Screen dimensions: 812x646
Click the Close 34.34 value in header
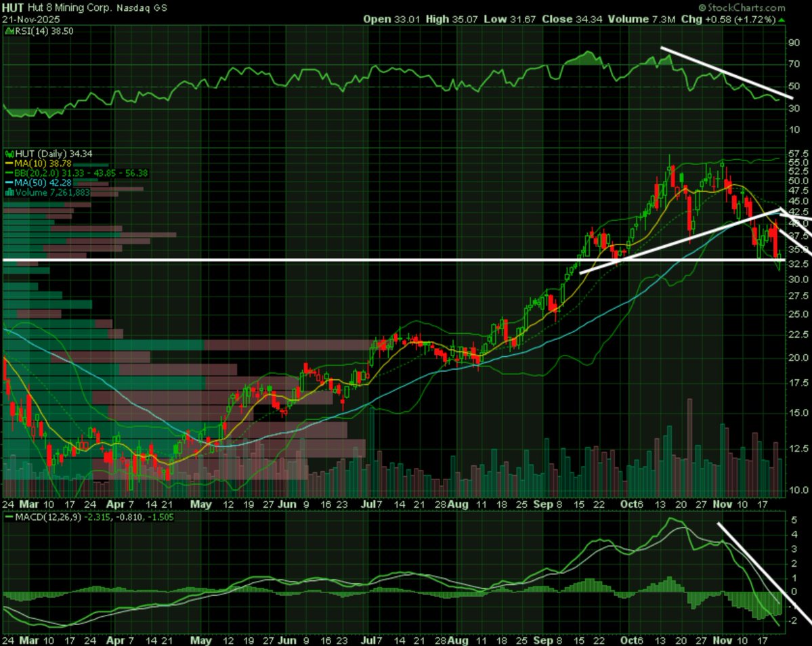click(x=572, y=19)
